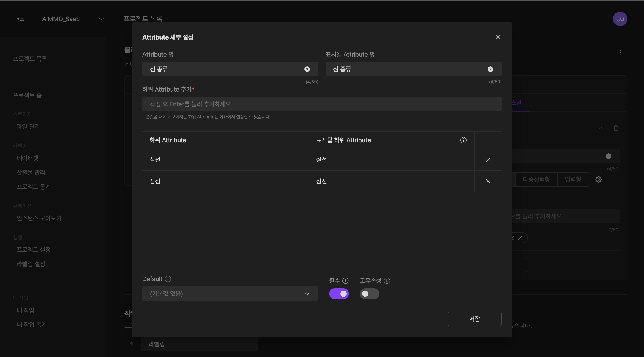Edit the displayed 실선 sub-attribute cell
Viewport: 644px width, 357px height.
pyautogui.click(x=391, y=160)
